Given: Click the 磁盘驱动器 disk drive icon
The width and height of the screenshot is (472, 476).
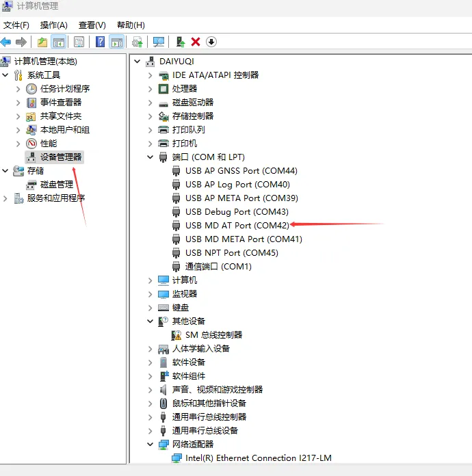Looking at the screenshot, I should tap(163, 104).
